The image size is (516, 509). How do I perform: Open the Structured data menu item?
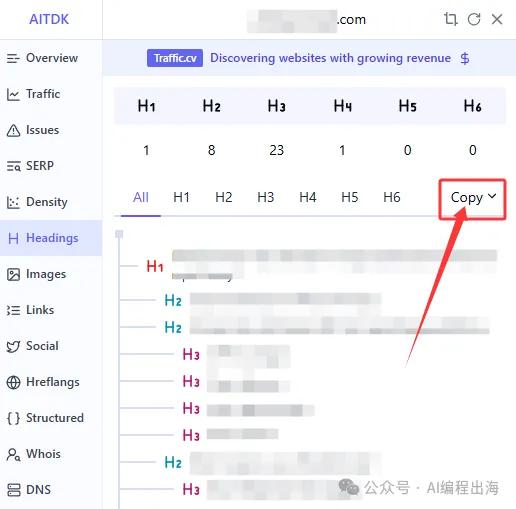(x=45, y=418)
